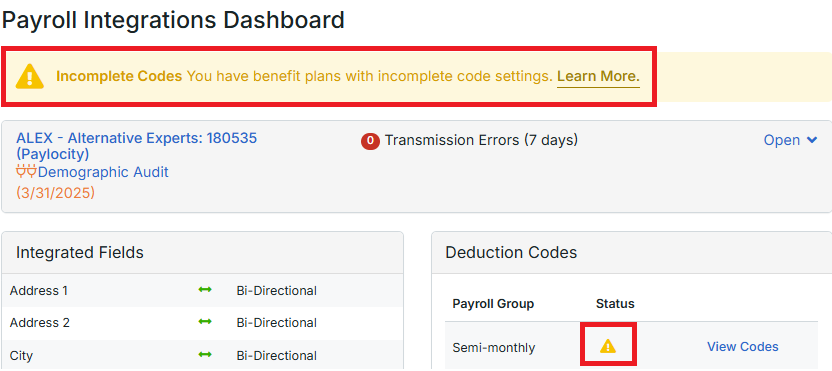Open the Demographic Audit link
The height and width of the screenshot is (371, 832).
point(103,172)
